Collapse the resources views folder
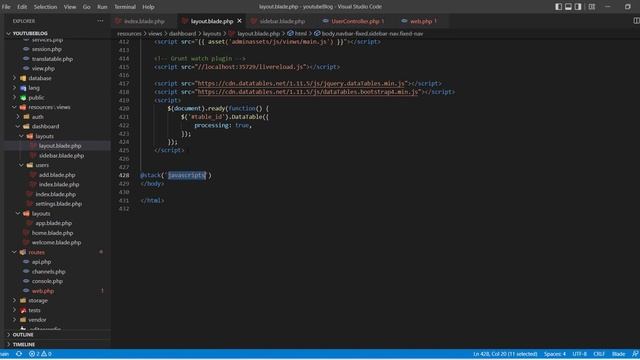This screenshot has height=360, width=640. 49,107
